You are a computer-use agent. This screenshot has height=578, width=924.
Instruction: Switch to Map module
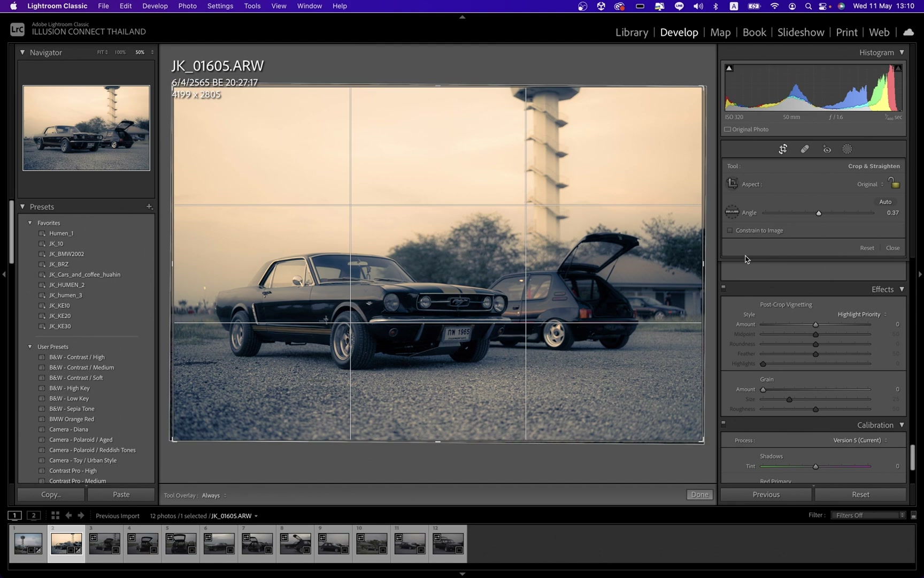720,32
